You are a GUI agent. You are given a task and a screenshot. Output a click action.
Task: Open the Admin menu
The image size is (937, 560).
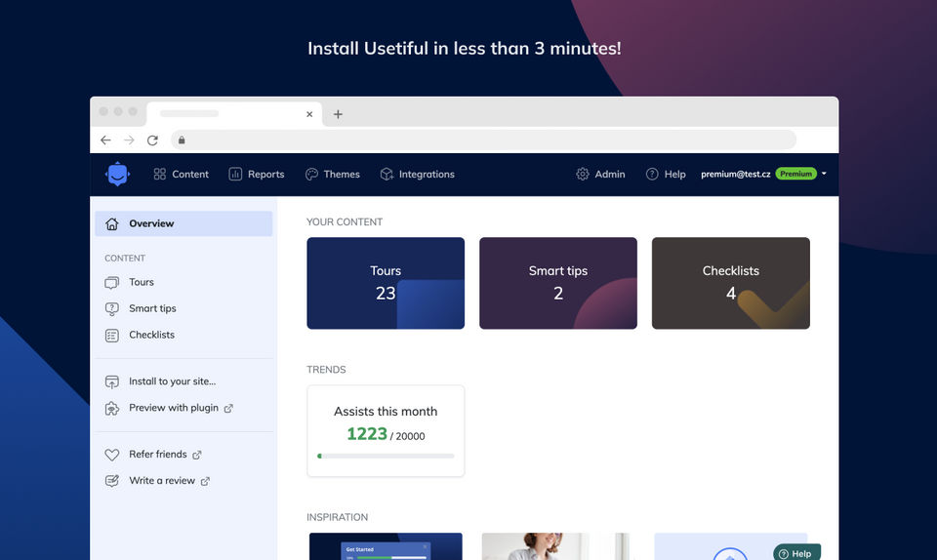[x=600, y=174]
